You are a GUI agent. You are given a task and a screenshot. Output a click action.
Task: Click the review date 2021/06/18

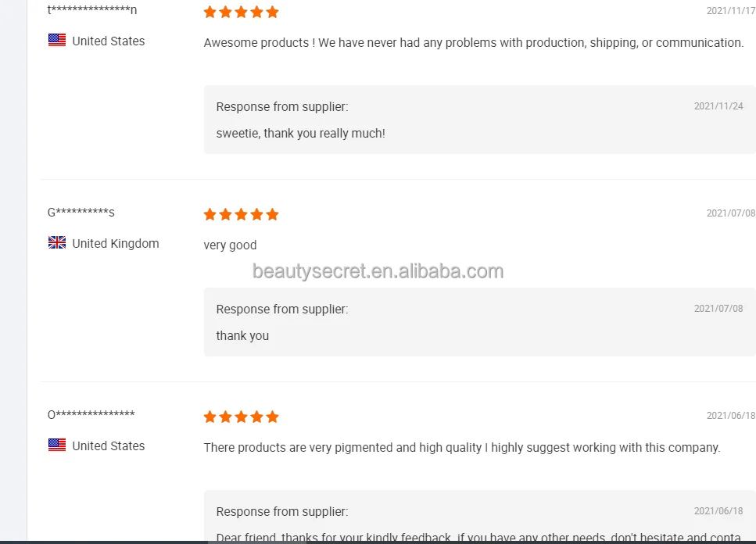click(730, 416)
